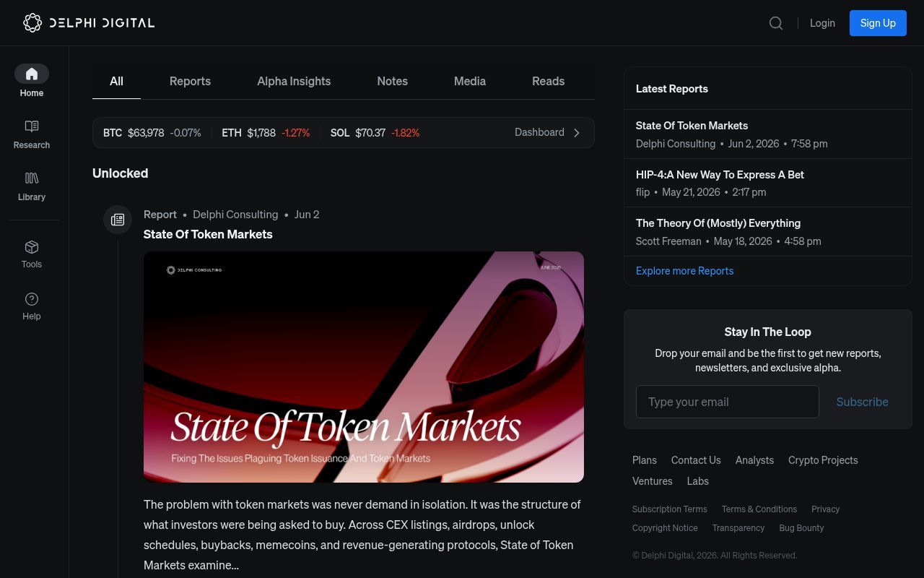Open the Privacy link
The width and height of the screenshot is (924, 578).
(x=825, y=509)
